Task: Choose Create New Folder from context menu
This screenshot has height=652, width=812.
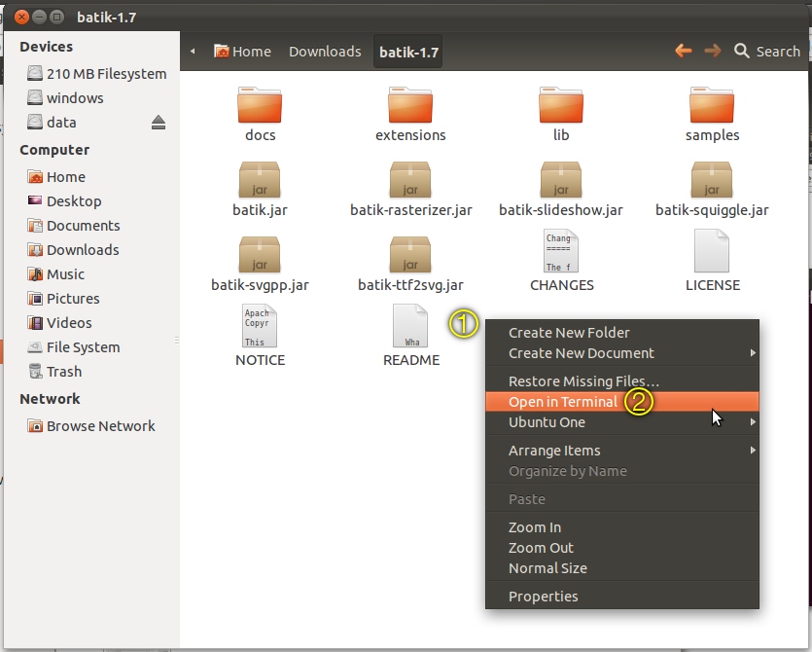Action: [622, 332]
